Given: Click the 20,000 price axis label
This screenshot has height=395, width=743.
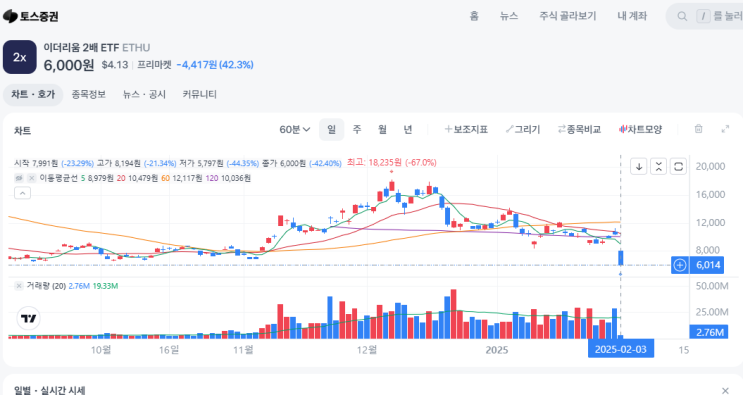Looking at the screenshot, I should pyautogui.click(x=710, y=166).
